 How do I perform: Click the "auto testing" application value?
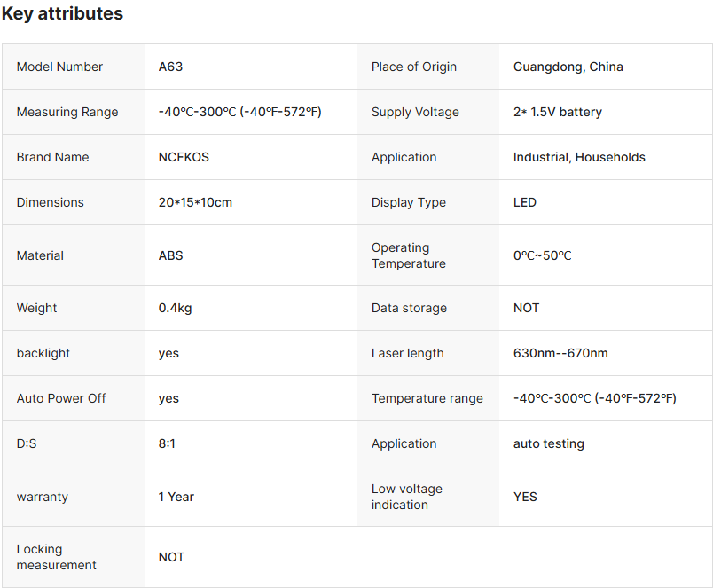548,443
